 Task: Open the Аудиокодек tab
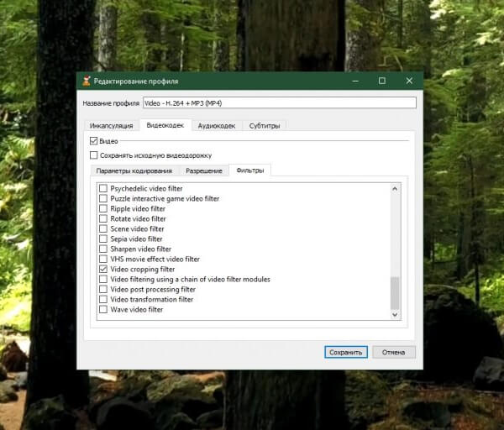(216, 126)
